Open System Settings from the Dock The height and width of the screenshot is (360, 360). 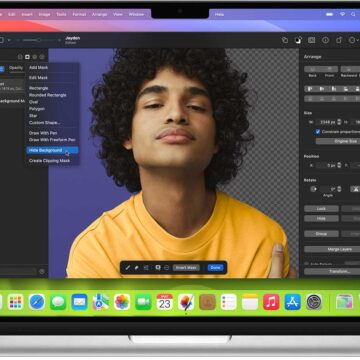click(x=314, y=302)
